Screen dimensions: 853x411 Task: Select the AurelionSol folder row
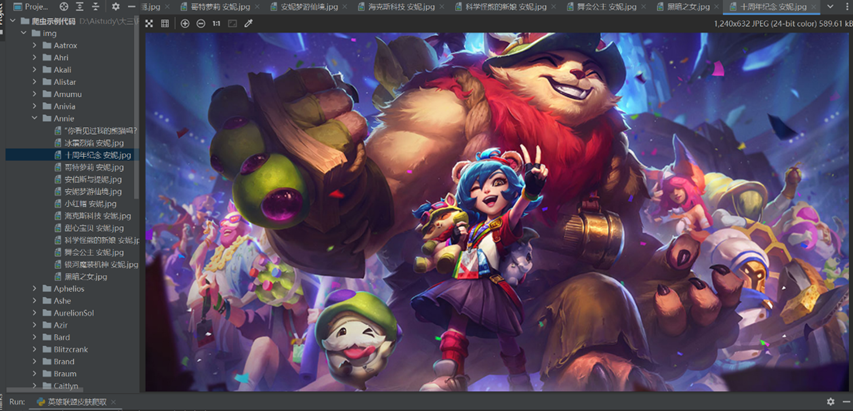(70, 313)
